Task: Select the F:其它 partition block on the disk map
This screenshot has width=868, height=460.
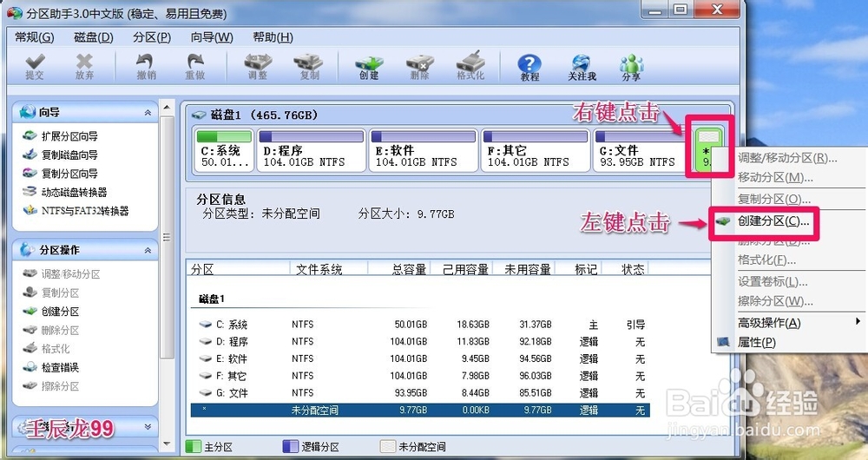Action: [x=536, y=150]
